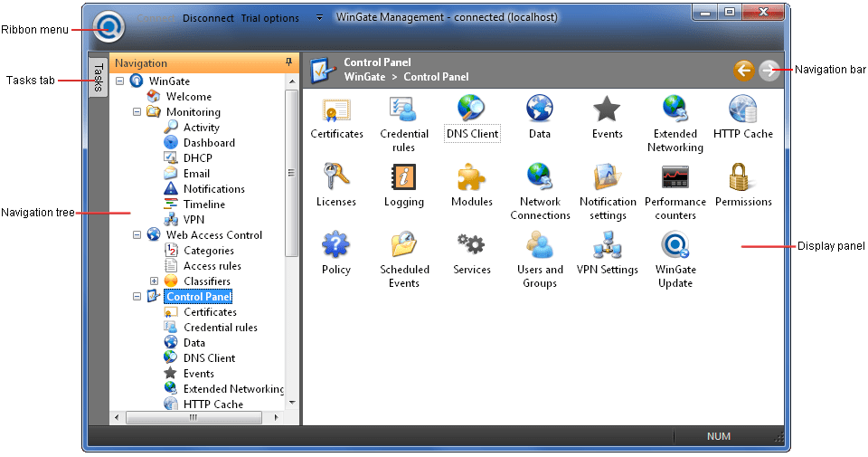Open Network Connections icon
Screen dimensions: 868x457
[540, 176]
